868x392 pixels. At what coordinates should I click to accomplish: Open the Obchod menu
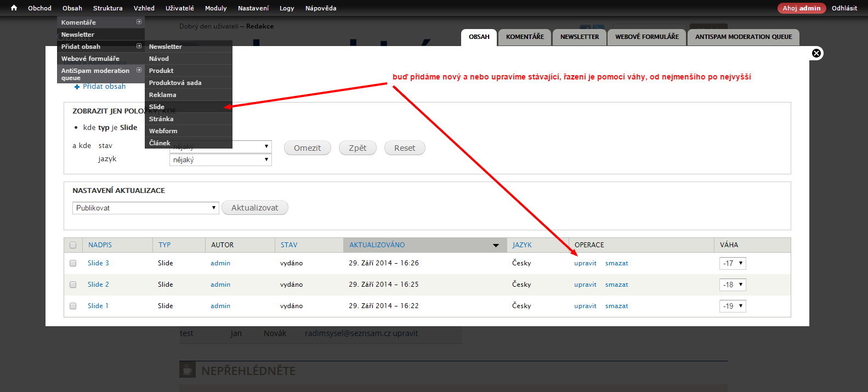click(x=39, y=8)
